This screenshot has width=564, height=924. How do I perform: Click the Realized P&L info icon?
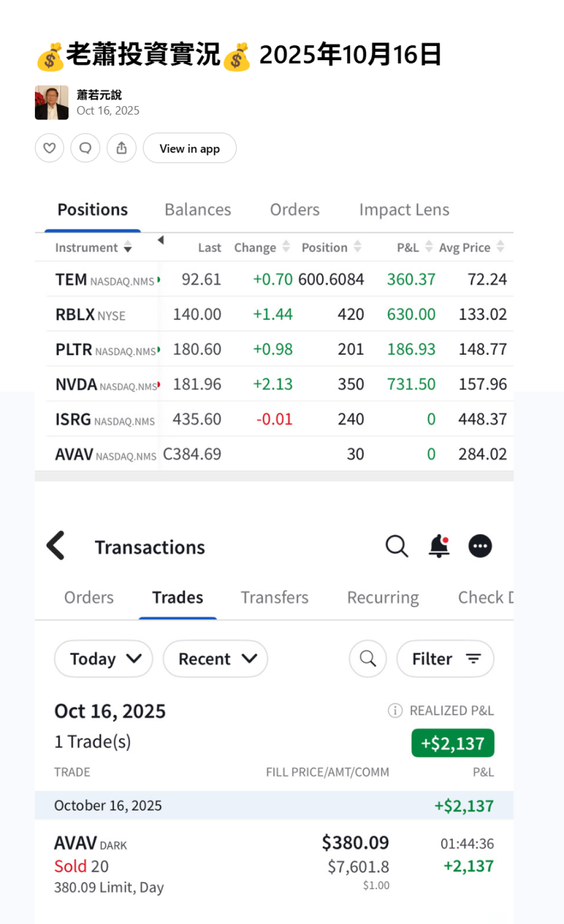[395, 710]
